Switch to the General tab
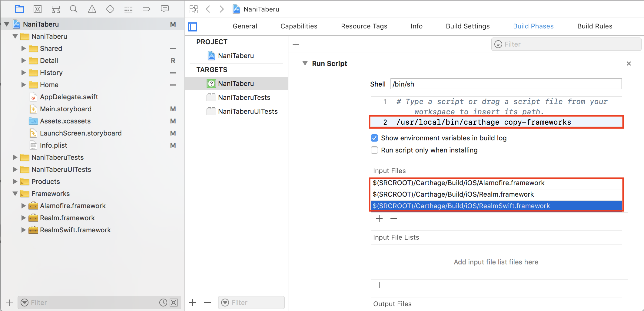 pos(245,26)
